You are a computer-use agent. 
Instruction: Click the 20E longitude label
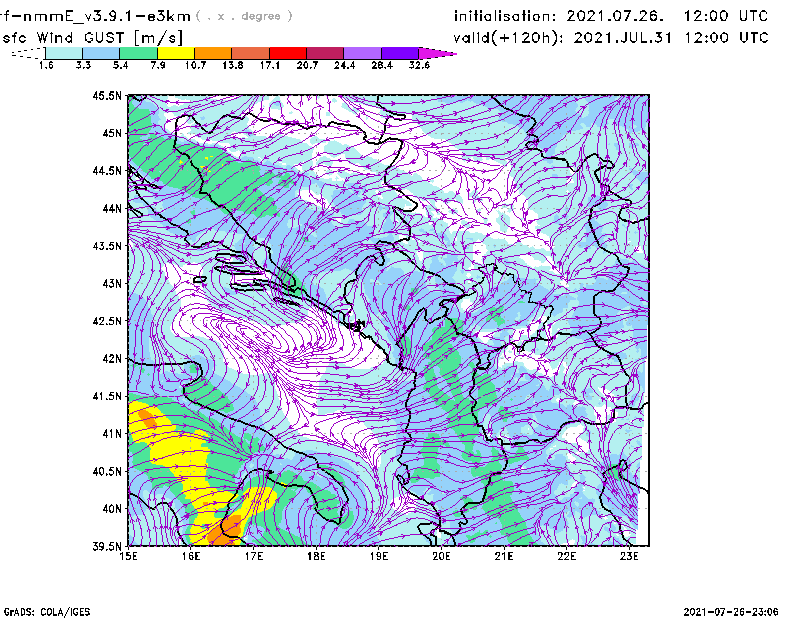tap(441, 556)
